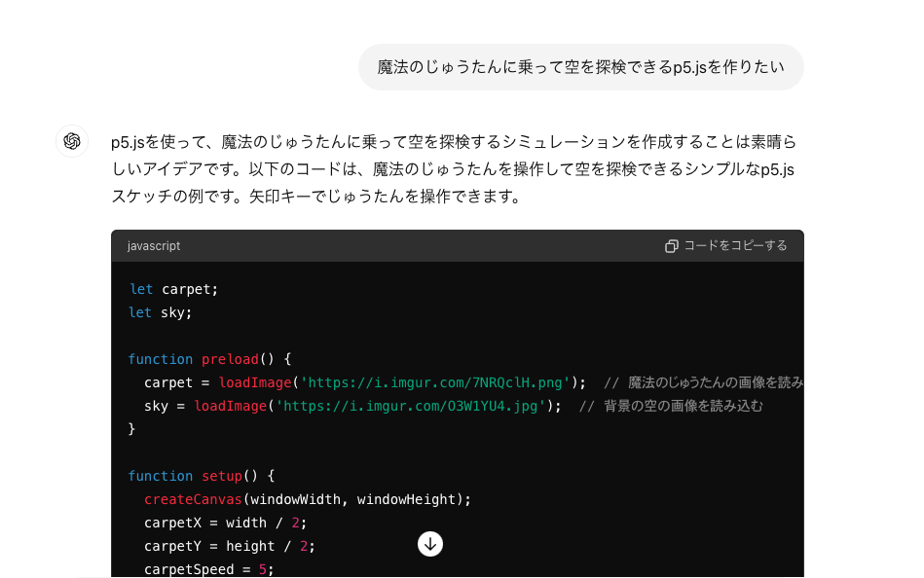The image size is (924, 578).
Task: Click the assistant reply paragraph starting 'p5.jsを使って'
Action: coord(454,169)
